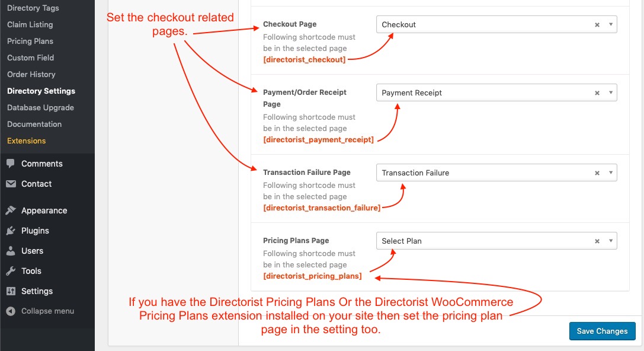Open the Checkout Page dropdown

click(x=610, y=25)
